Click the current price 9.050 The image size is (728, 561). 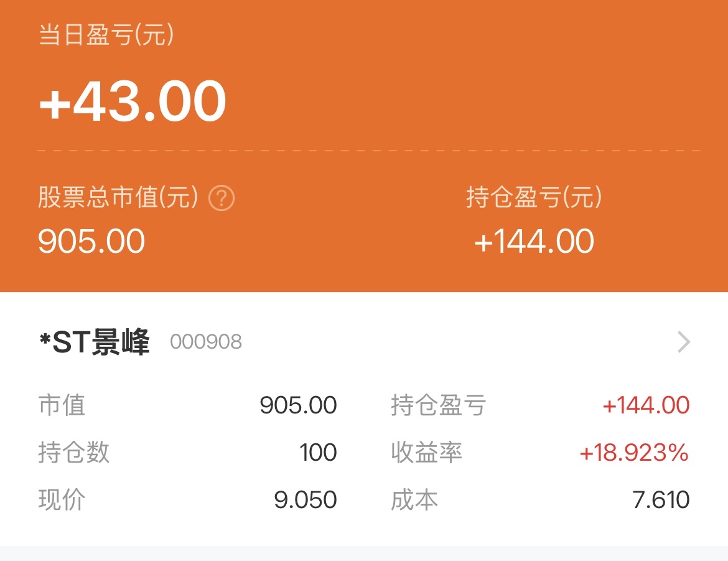point(306,500)
